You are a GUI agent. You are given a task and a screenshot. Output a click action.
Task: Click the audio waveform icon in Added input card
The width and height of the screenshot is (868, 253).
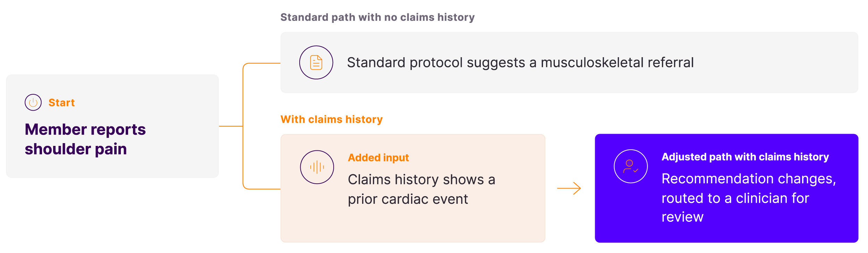[317, 167]
